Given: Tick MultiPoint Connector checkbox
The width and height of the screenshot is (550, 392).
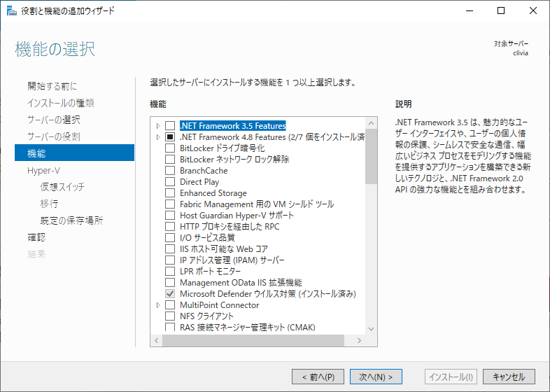Looking at the screenshot, I should click(170, 305).
